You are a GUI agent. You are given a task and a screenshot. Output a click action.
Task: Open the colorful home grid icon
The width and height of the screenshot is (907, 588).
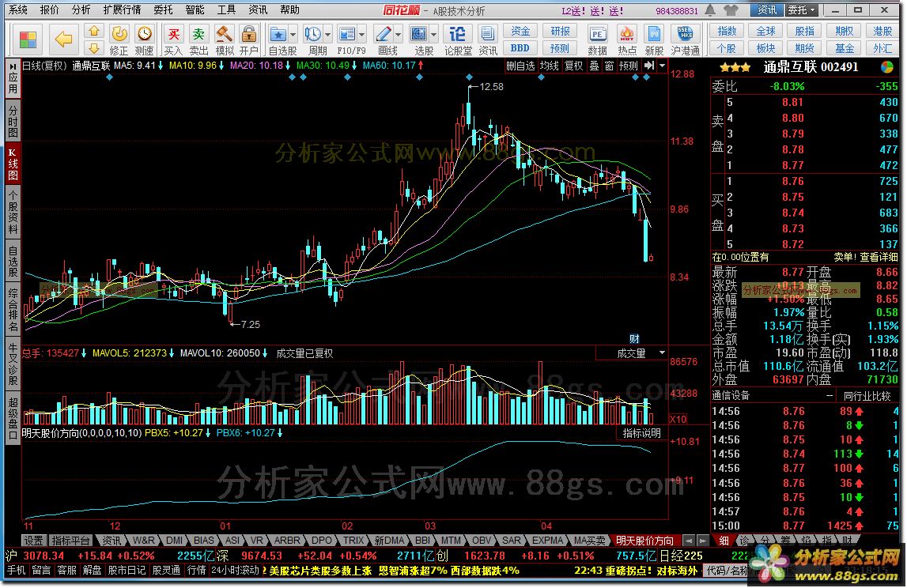click(x=27, y=40)
